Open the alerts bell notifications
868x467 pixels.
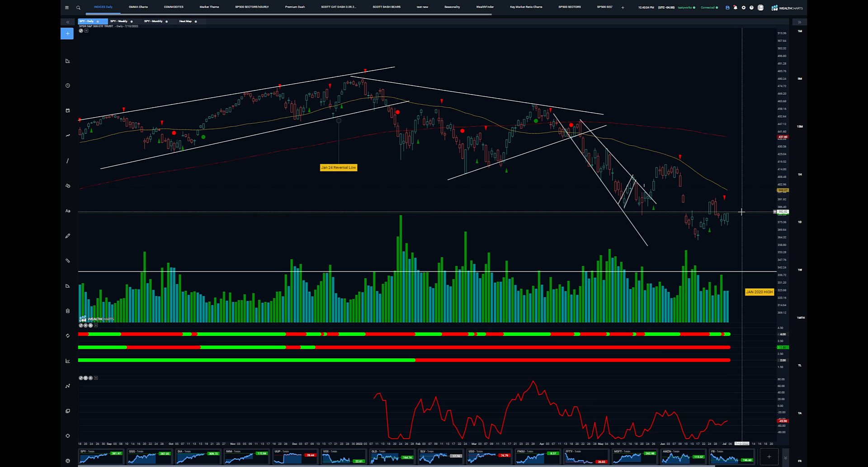(735, 8)
